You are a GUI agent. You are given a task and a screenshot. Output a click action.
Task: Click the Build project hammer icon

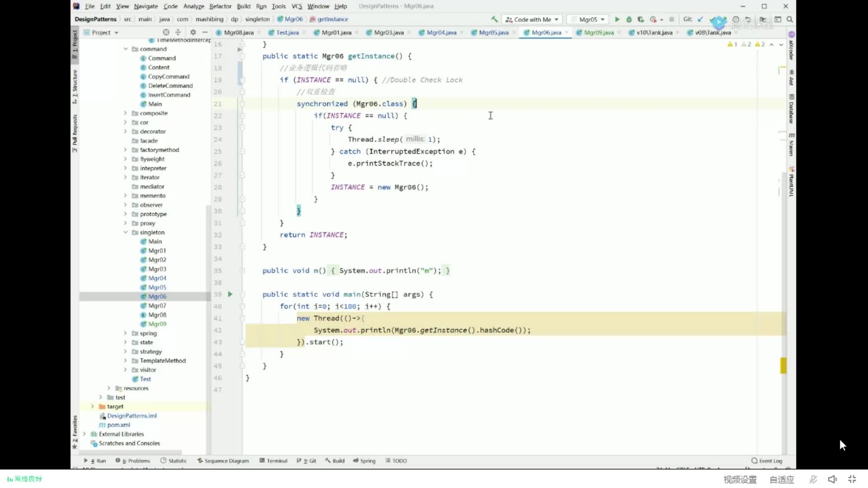coord(495,19)
